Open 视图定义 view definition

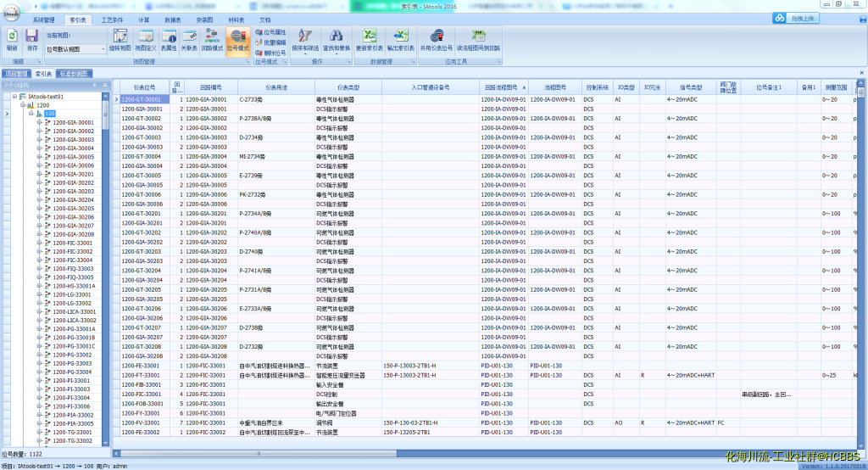point(146,41)
